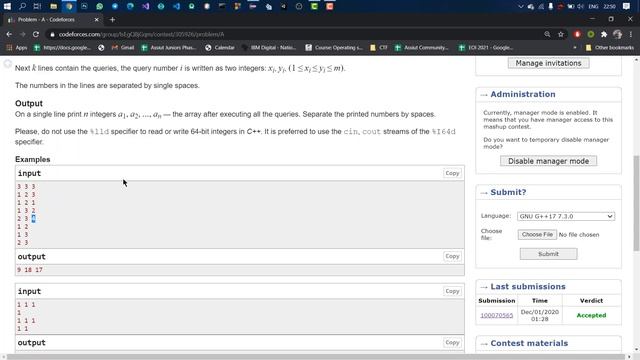Open the Course: Operating s... bookmark
This screenshot has height=360, width=640.
333,48
